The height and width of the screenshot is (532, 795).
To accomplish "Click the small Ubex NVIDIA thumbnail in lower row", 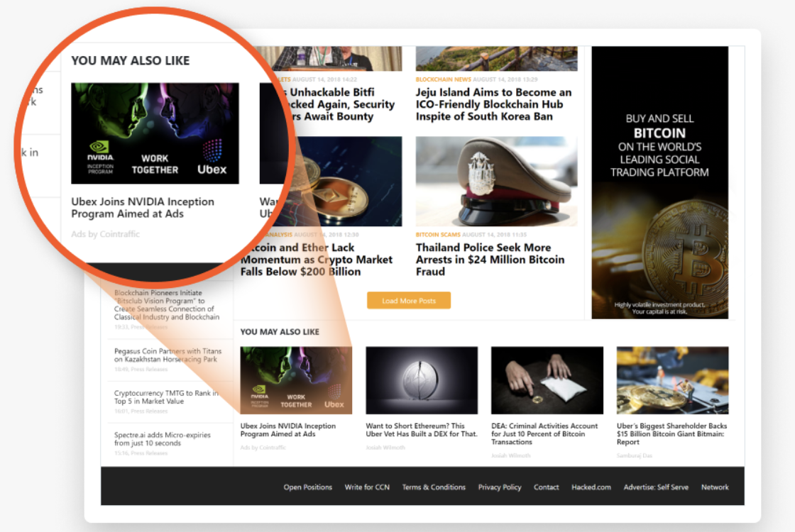I will (x=296, y=380).
